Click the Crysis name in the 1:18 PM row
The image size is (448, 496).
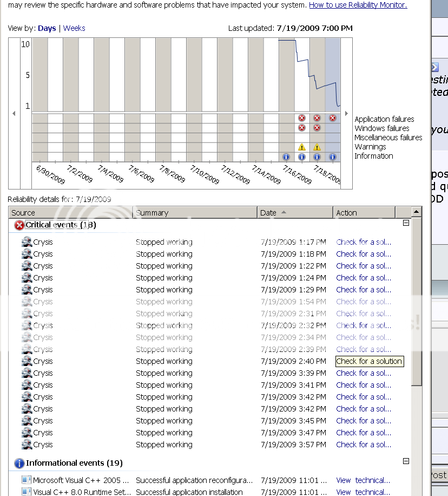click(43, 254)
